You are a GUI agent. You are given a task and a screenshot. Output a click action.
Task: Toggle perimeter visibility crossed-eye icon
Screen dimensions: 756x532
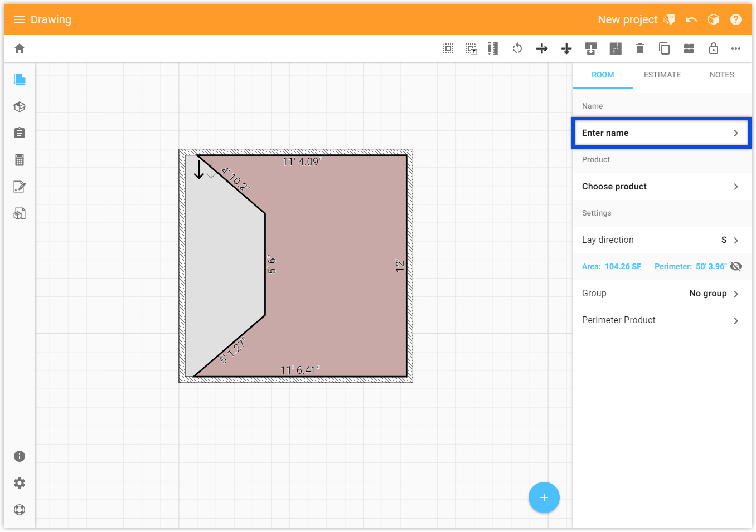pos(736,266)
